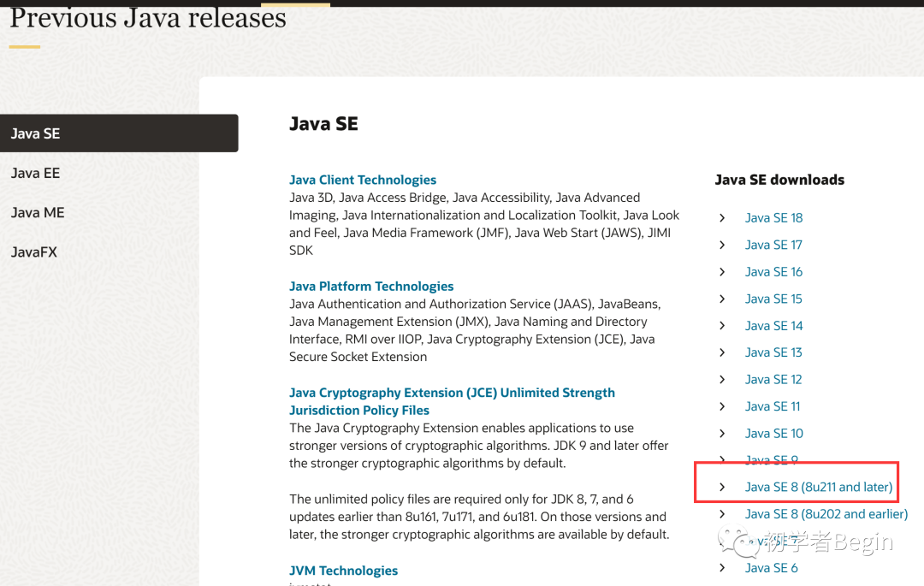Click the chevron beside Java SE 16
The height and width of the screenshot is (586, 924).
click(x=722, y=271)
